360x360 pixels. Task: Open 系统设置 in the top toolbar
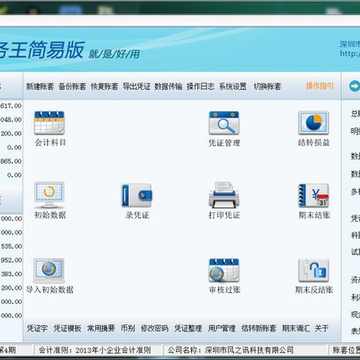click(233, 87)
